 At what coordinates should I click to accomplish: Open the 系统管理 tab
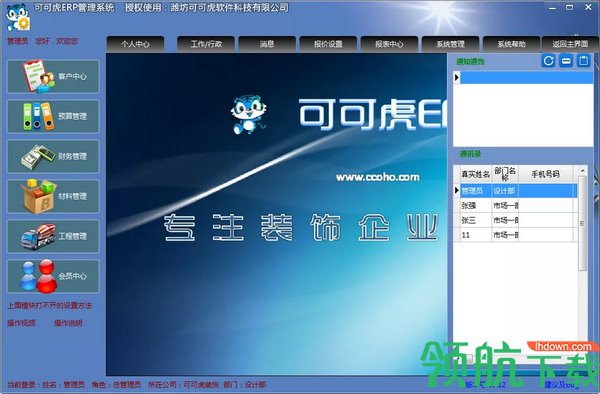[450, 44]
